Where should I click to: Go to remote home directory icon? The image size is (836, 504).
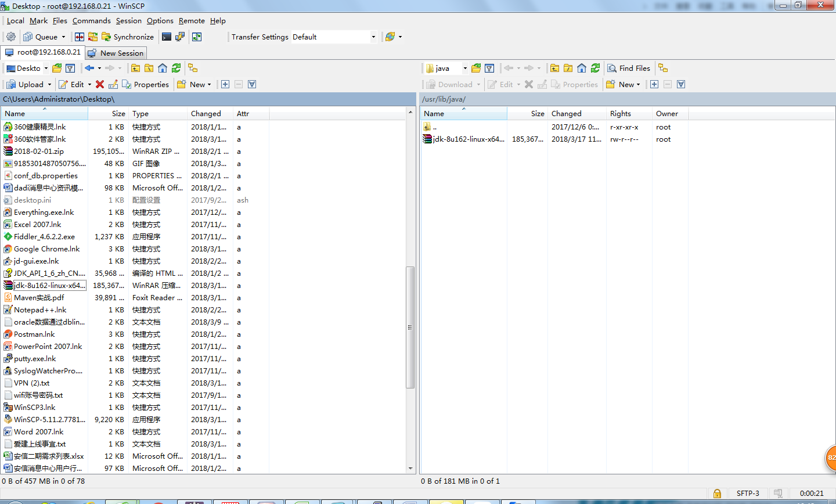click(x=582, y=68)
